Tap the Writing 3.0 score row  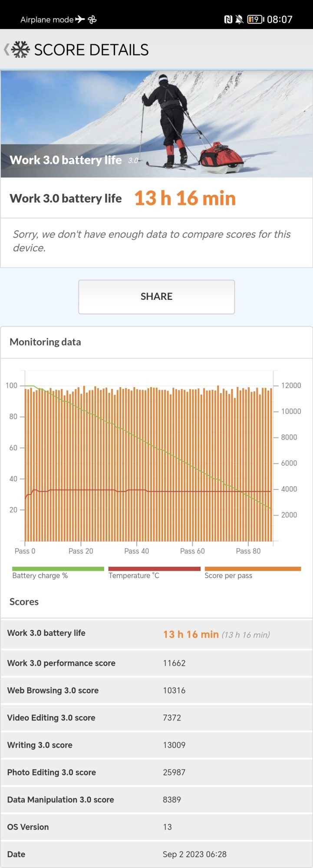click(156, 745)
